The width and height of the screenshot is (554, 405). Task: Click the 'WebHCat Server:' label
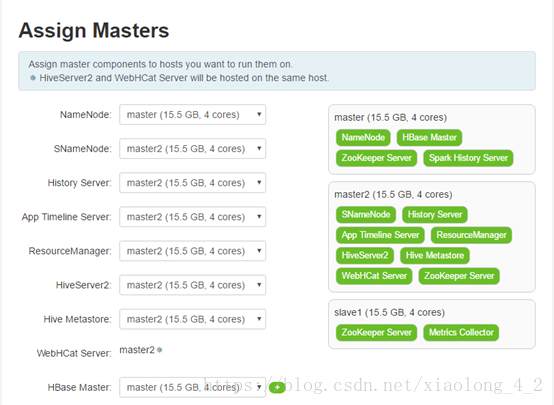(x=74, y=353)
